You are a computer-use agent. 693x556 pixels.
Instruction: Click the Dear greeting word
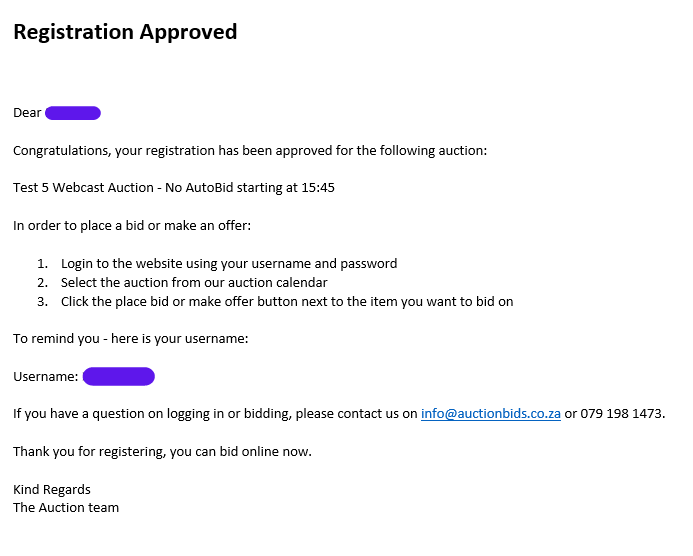click(27, 113)
